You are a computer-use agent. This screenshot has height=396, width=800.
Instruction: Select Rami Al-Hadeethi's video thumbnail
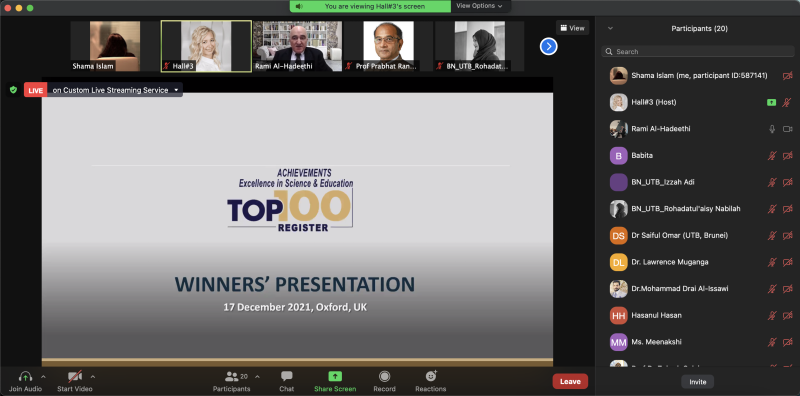(x=297, y=46)
